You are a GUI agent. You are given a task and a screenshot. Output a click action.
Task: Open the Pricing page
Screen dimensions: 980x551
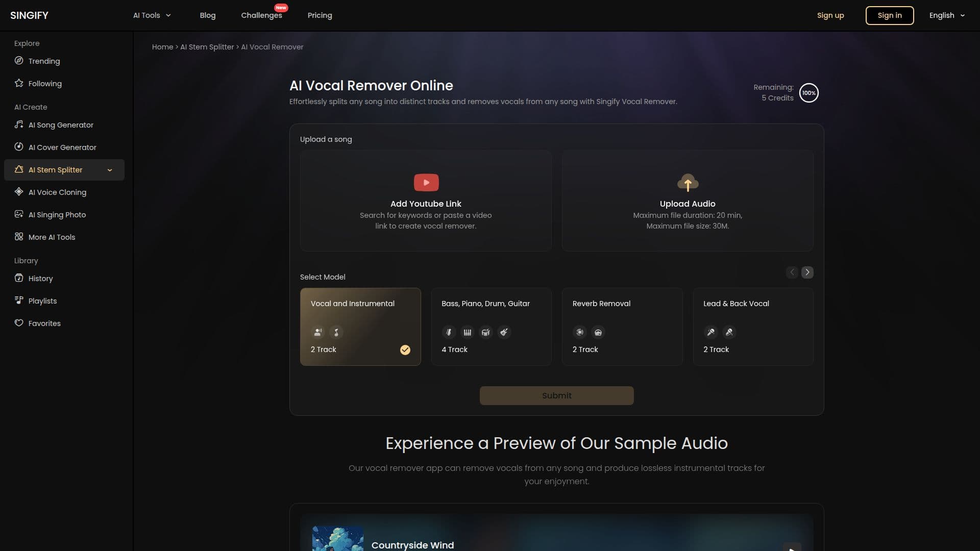point(320,15)
